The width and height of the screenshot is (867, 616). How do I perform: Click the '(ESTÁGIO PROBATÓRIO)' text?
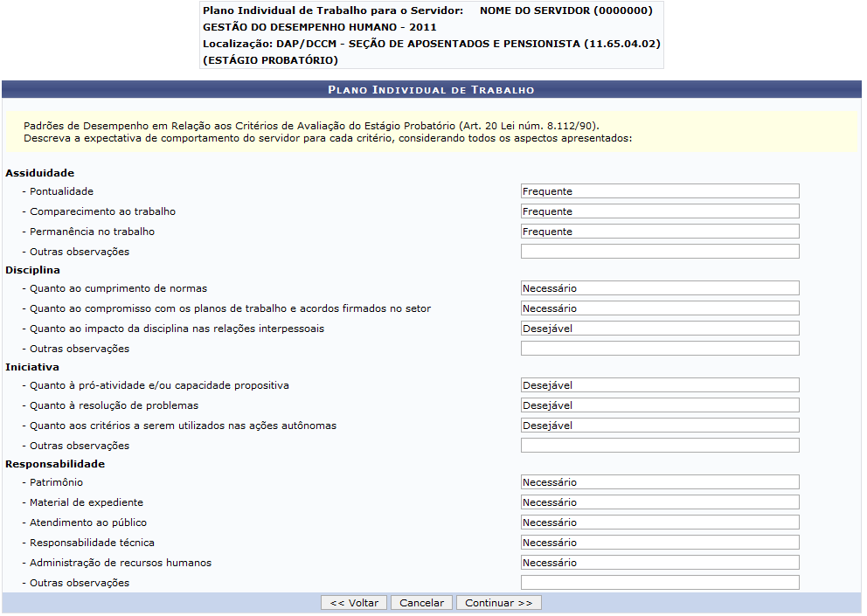pyautogui.click(x=270, y=60)
